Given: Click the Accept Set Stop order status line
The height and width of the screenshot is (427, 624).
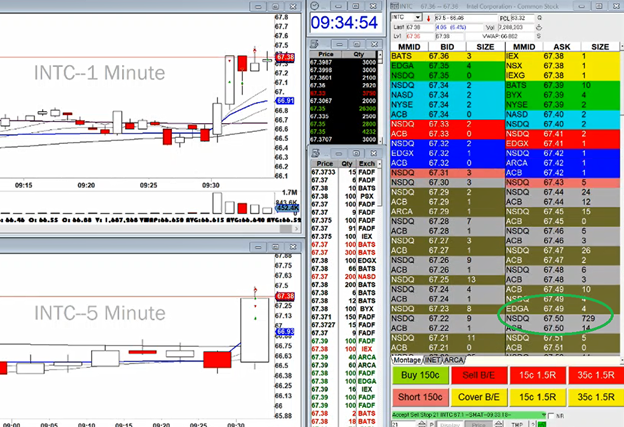Looking at the screenshot, I should click(x=450, y=412).
